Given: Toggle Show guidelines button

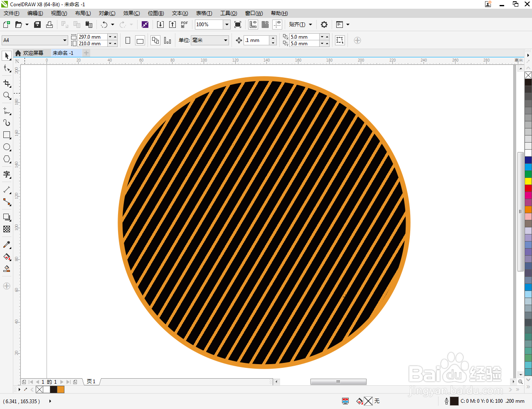Looking at the screenshot, I should 277,25.
